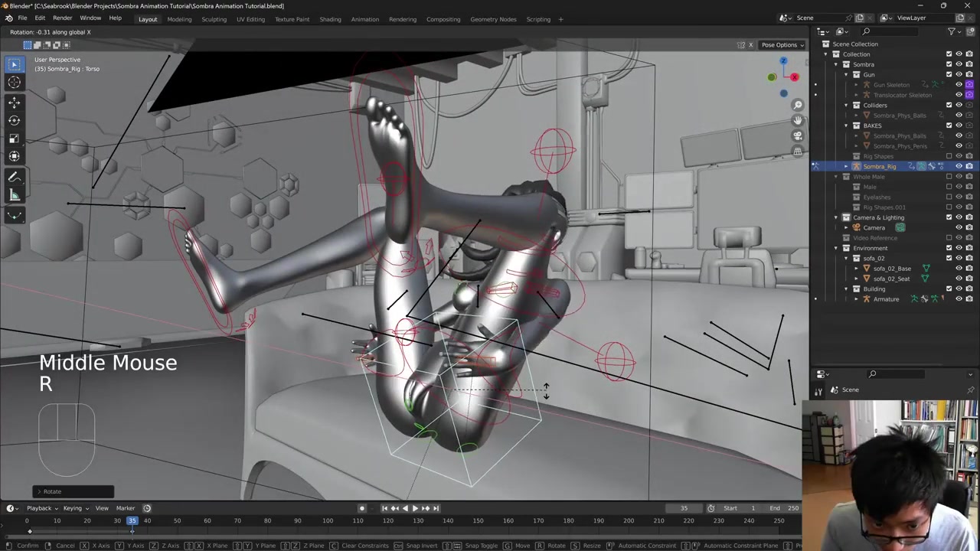This screenshot has height=551, width=980.
Task: Select the 3D Cursor tool
Action: (x=14, y=83)
